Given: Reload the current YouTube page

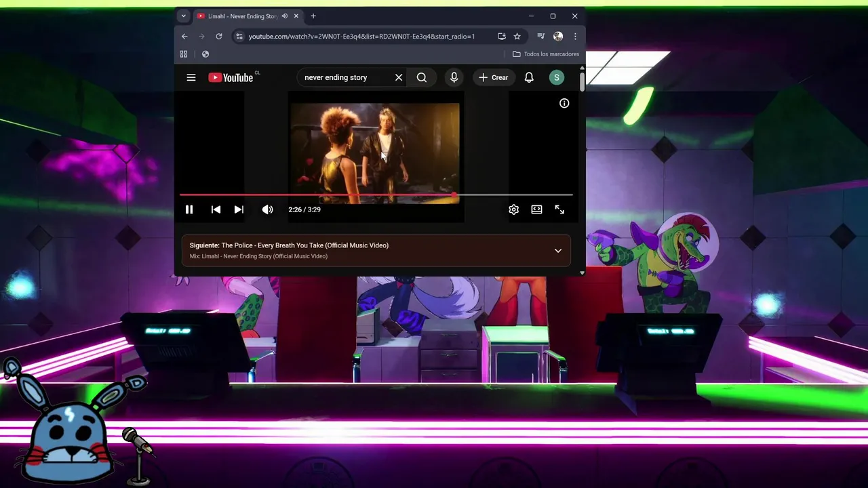Looking at the screenshot, I should pos(219,37).
